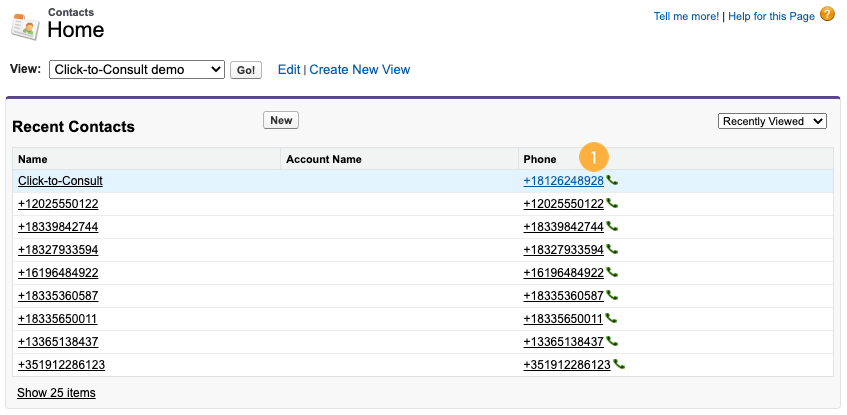Image resolution: width=847 pixels, height=415 pixels.
Task: Open the Edit view link
Action: (289, 70)
